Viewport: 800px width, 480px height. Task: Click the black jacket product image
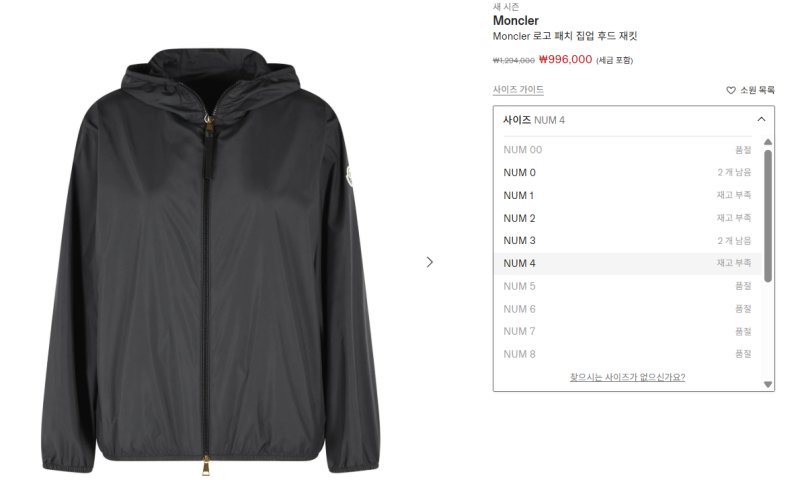[x=210, y=262]
